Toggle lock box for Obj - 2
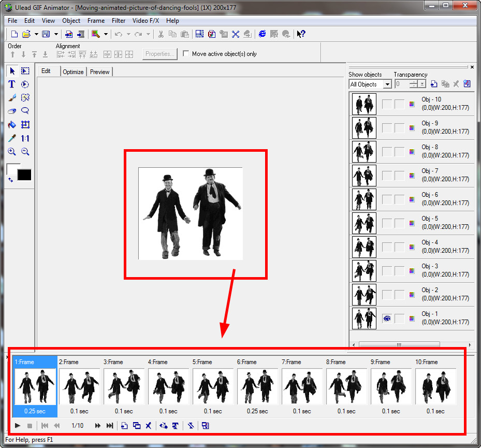481x448 pixels. tap(399, 295)
